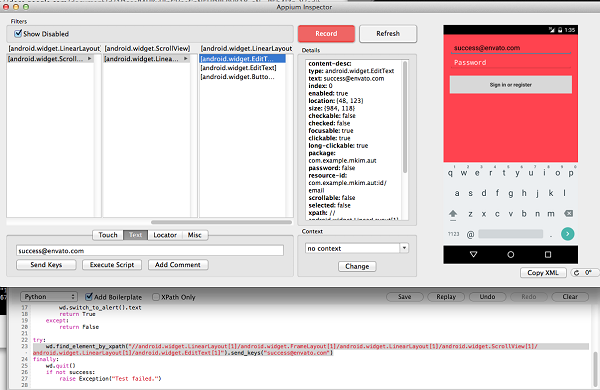600x390 pixels.
Task: Click 'location: {48, 123}' detail line
Action: click(336, 101)
